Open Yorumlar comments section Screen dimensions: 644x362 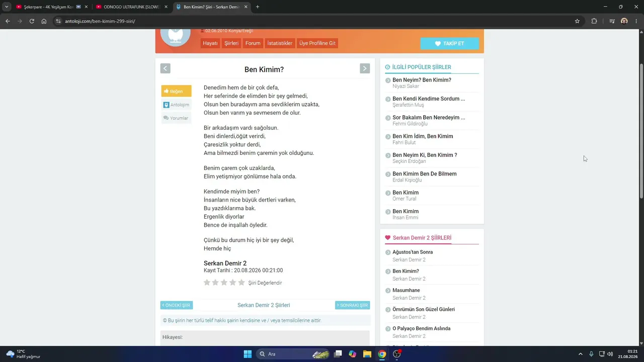(x=176, y=118)
